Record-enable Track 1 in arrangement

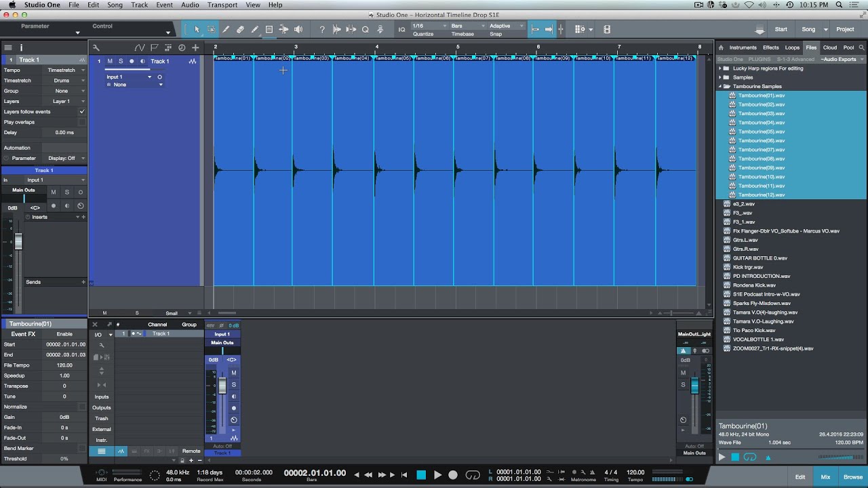click(132, 61)
